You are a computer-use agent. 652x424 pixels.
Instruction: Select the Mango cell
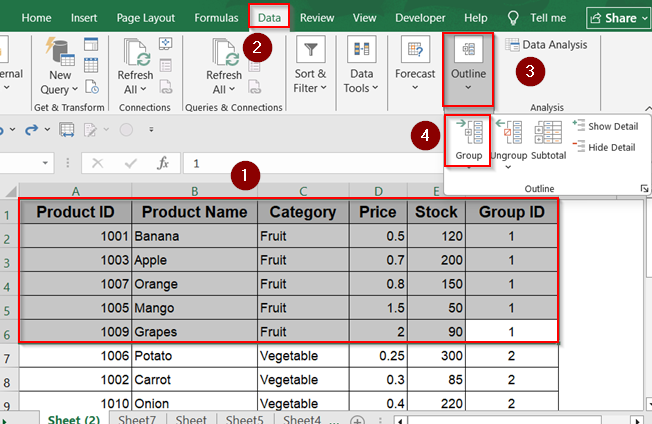point(194,308)
